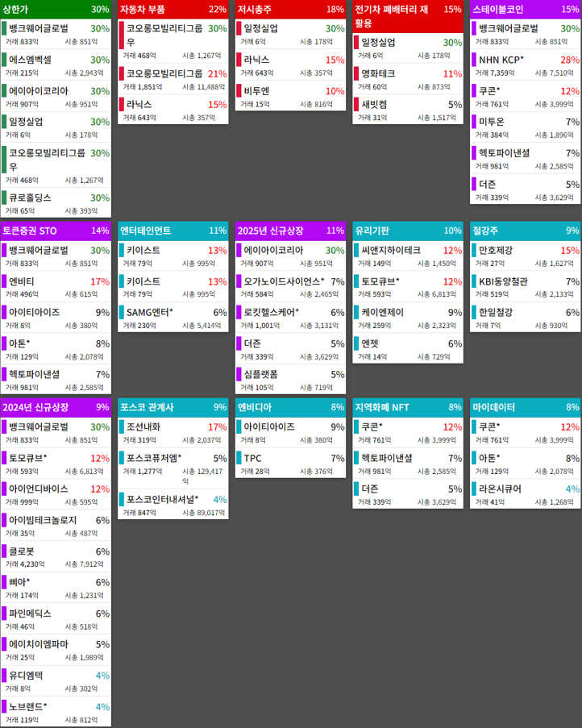Open the 지역화폐 NFT theme header
This screenshot has width=582, height=728.
tap(408, 407)
